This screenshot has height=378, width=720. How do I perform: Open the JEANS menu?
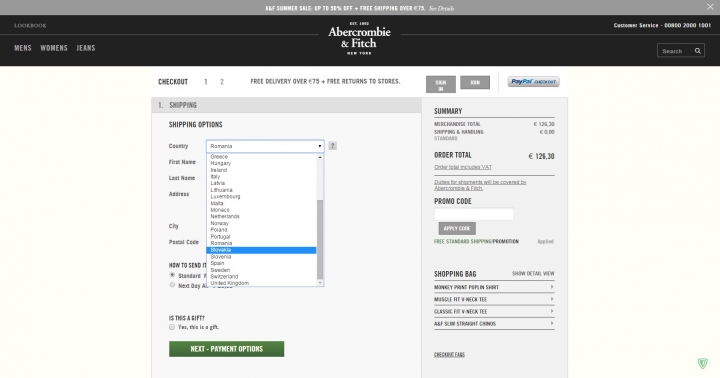point(86,48)
